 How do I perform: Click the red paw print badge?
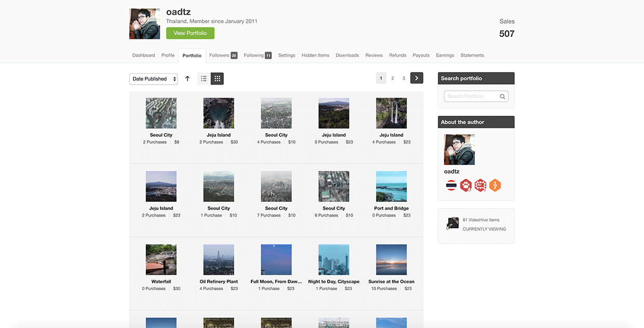[x=466, y=185]
